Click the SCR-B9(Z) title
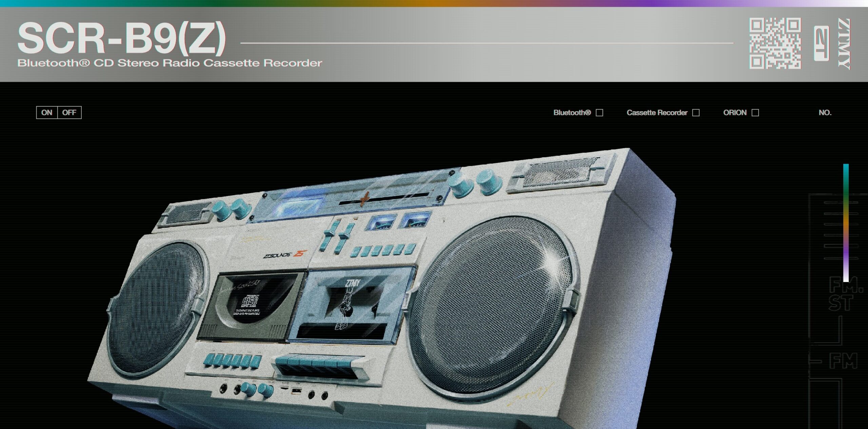Screen dimensions: 868x429 (x=121, y=38)
